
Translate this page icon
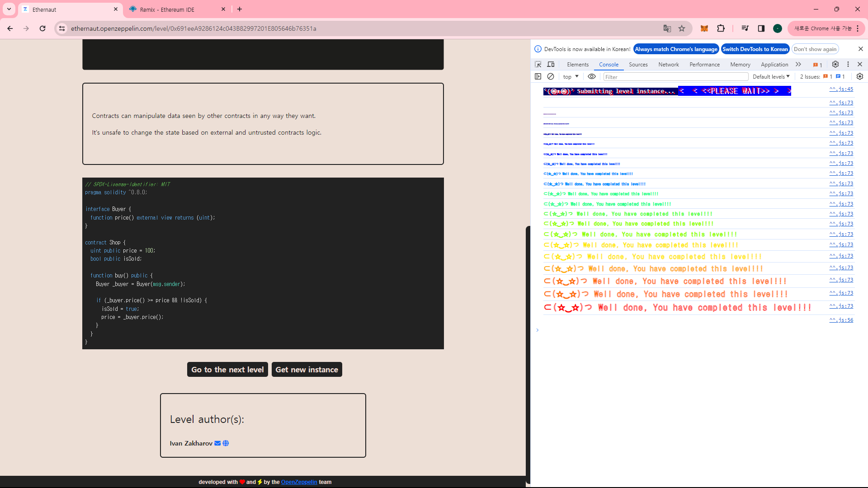click(x=667, y=28)
